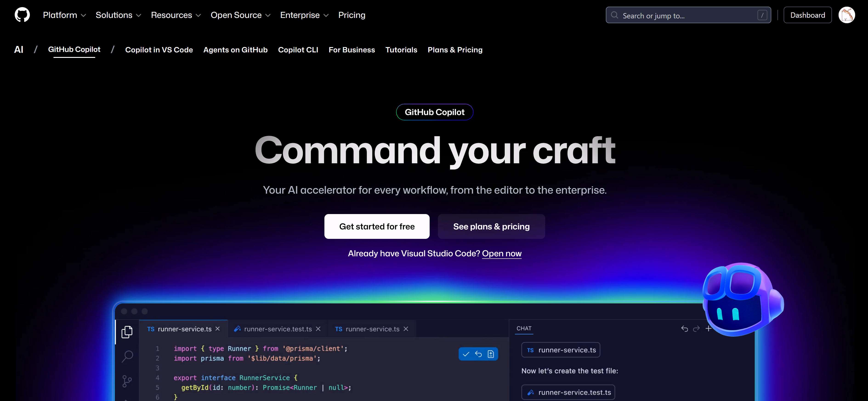Click the redo arrow in the chat panel
Viewport: 868px width, 401px height.
pyautogui.click(x=696, y=329)
